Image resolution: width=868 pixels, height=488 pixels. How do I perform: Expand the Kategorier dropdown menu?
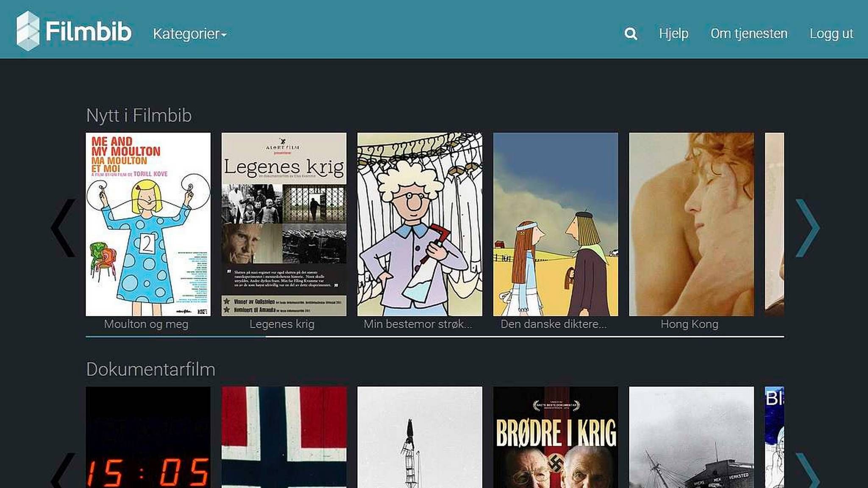point(190,34)
